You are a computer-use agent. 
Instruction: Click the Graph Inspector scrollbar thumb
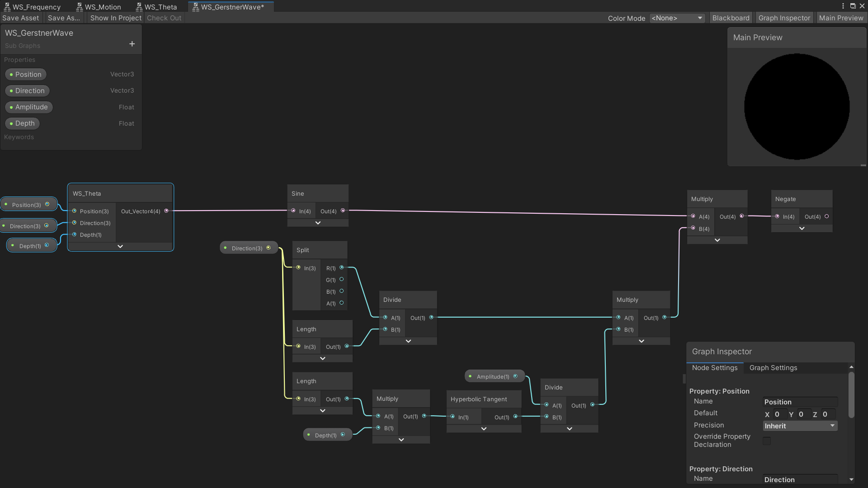click(x=851, y=395)
